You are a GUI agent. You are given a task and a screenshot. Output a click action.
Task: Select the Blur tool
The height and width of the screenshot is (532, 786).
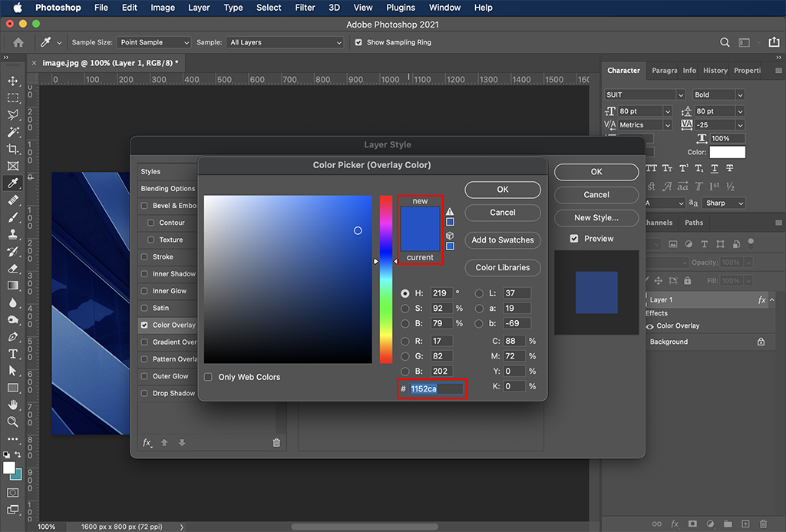pos(13,302)
